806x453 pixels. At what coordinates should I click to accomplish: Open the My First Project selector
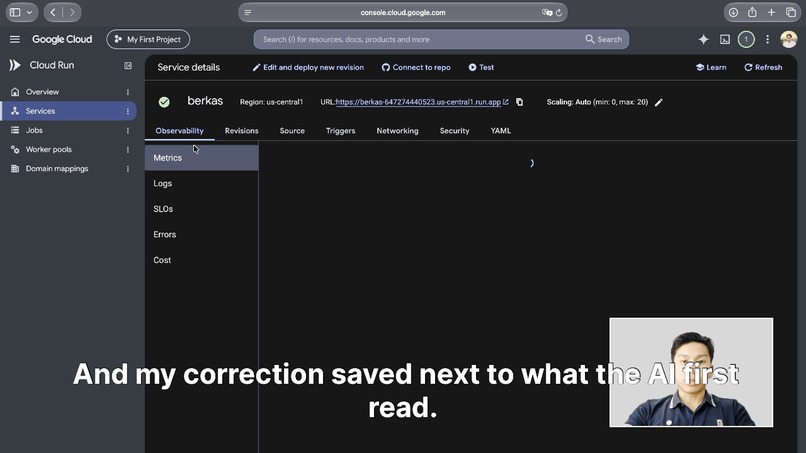pos(148,39)
